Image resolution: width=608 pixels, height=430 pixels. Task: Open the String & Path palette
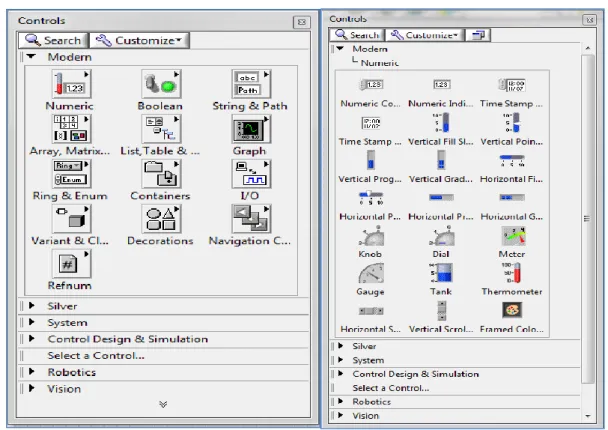point(251,84)
